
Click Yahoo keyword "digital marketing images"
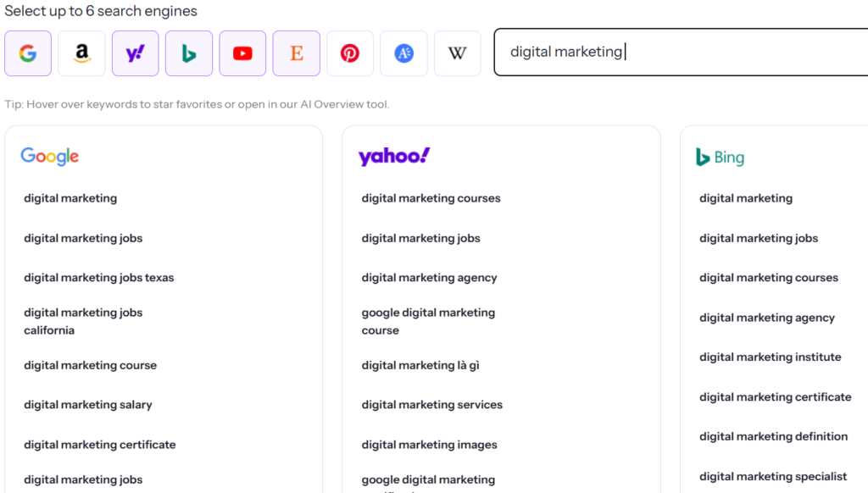point(430,445)
